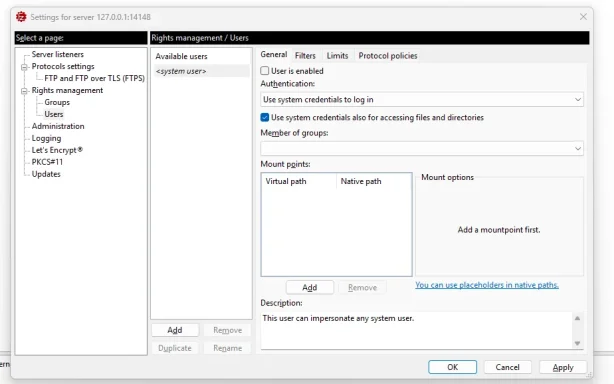Apply the server settings
Screen dimensions: 614x384
tap(563, 367)
